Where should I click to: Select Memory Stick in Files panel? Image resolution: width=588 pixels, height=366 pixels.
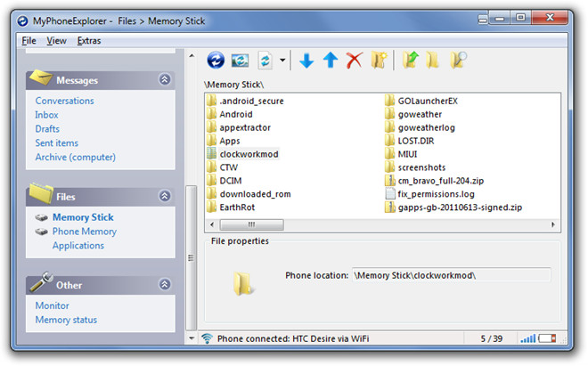pos(83,217)
